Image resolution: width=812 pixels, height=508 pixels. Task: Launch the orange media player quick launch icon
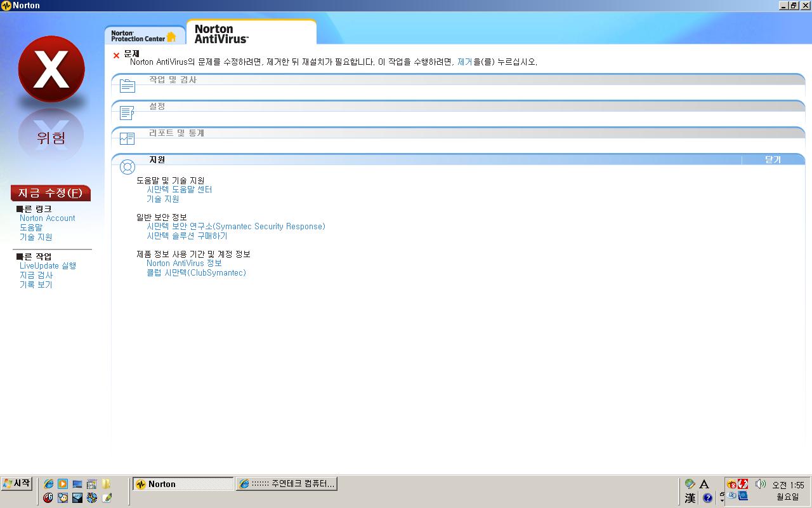[63, 484]
